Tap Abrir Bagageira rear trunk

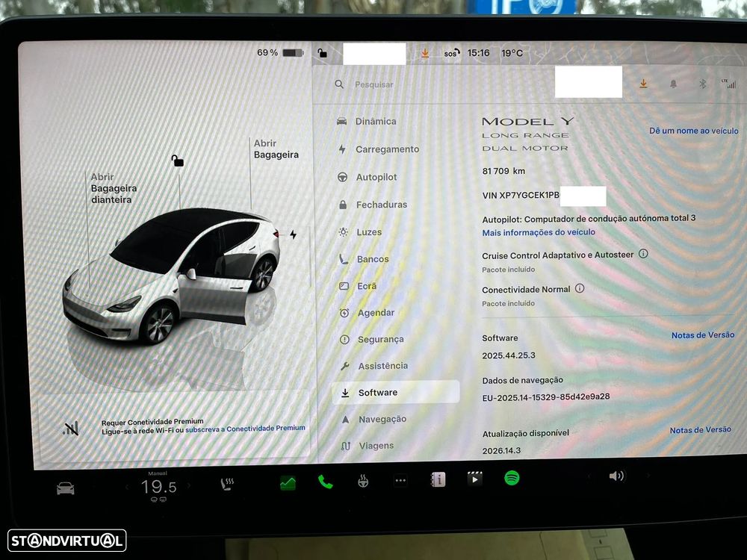coord(276,149)
